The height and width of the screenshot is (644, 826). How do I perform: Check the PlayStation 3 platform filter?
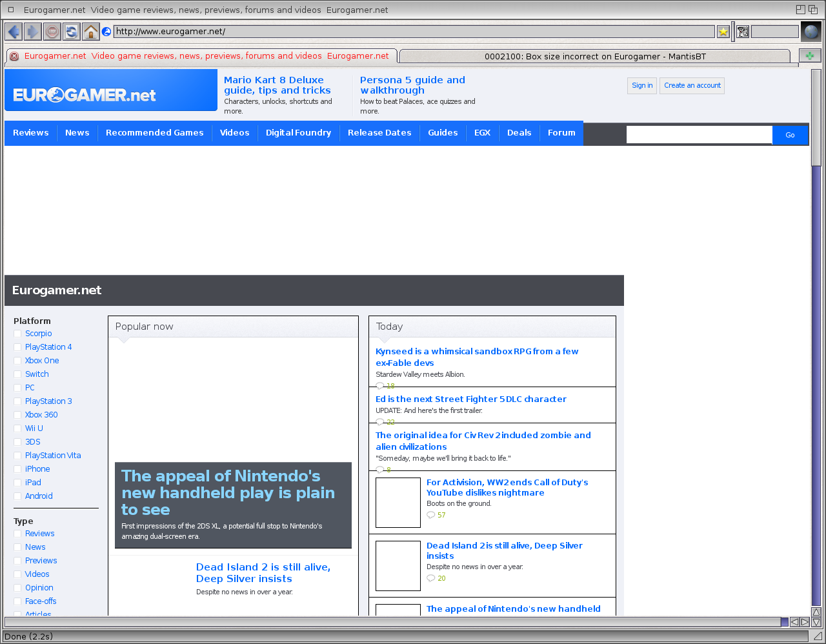[17, 401]
